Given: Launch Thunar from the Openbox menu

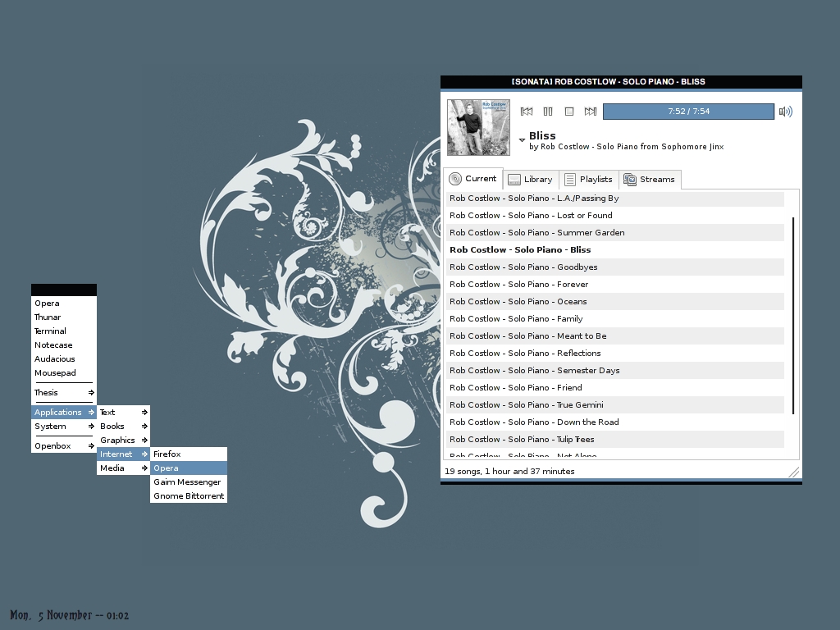Looking at the screenshot, I should click(64, 317).
